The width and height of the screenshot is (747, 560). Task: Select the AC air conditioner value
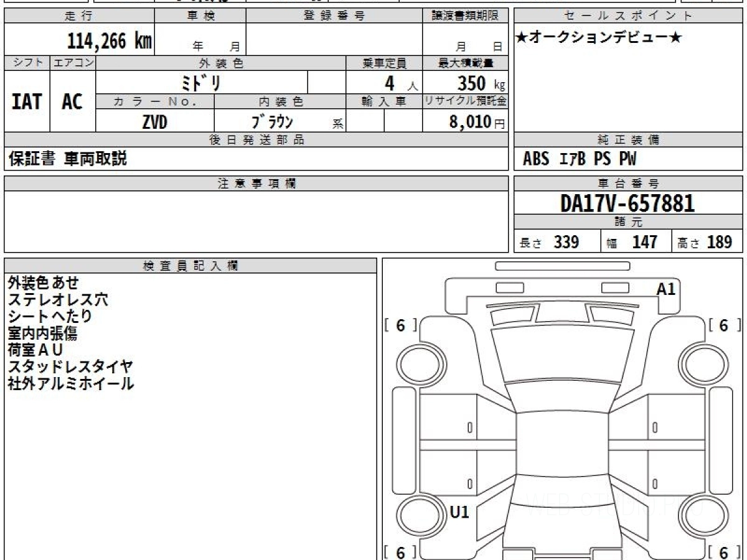(x=72, y=101)
